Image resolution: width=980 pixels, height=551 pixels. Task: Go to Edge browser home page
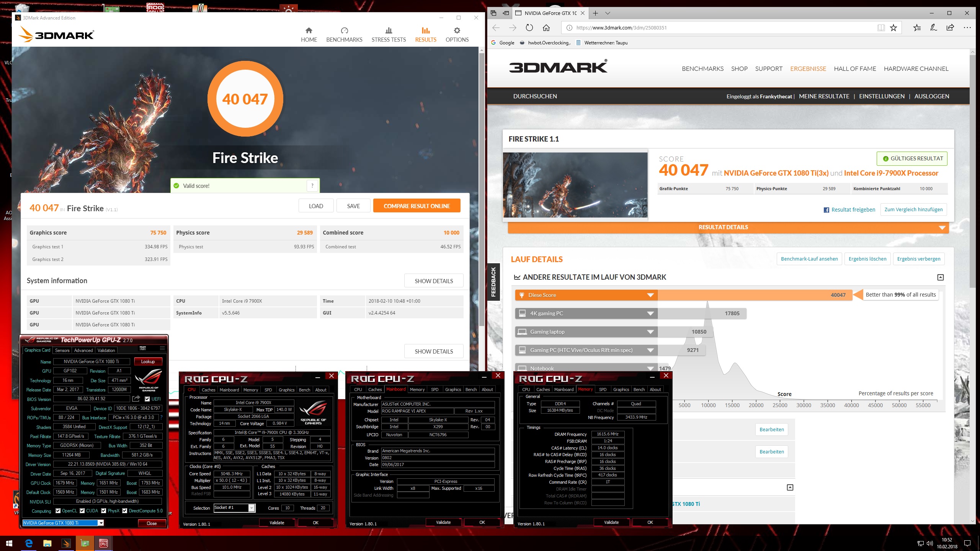coord(546,28)
